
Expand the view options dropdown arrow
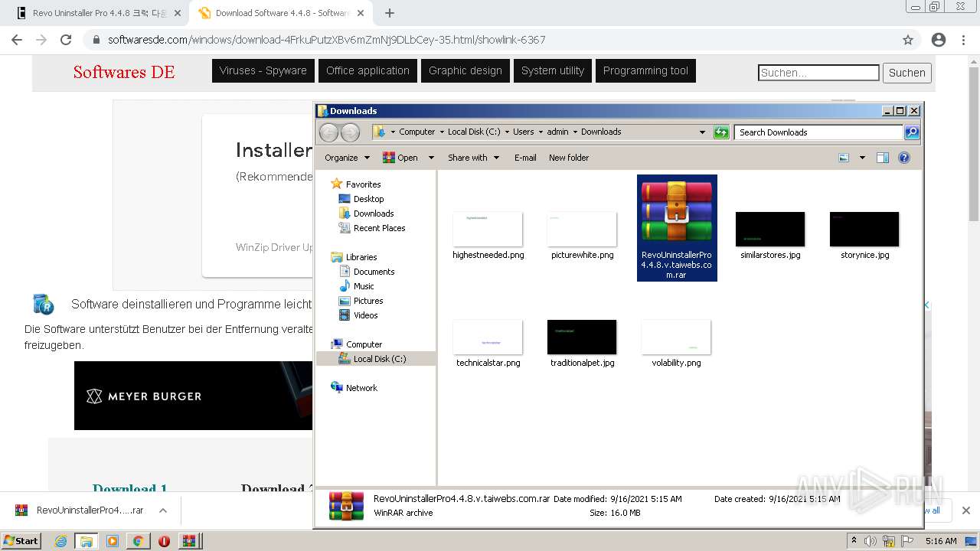862,158
